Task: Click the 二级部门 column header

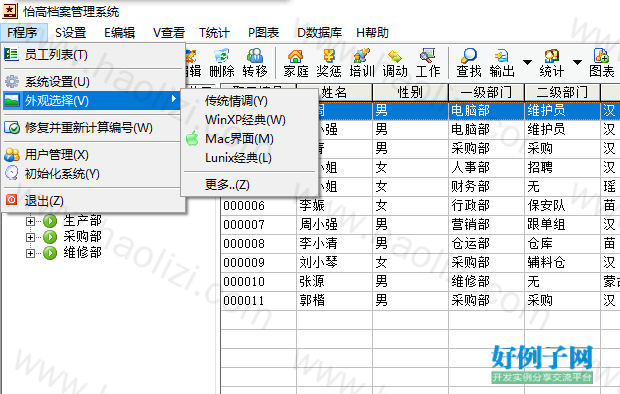Action: [x=562, y=92]
